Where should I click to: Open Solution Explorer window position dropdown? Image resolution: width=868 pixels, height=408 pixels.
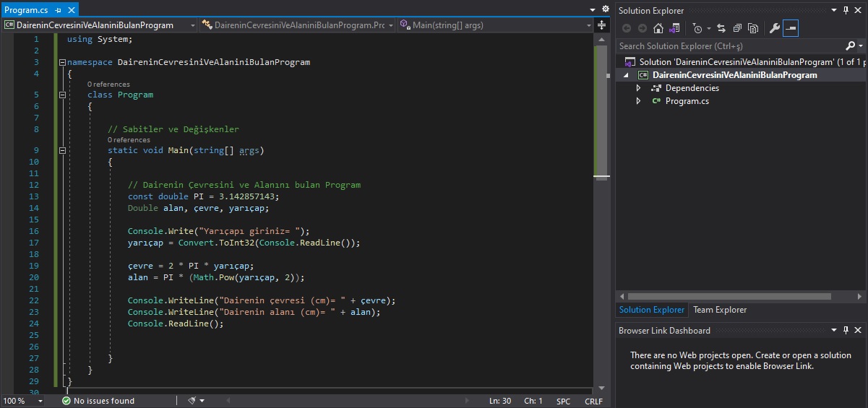coord(835,10)
